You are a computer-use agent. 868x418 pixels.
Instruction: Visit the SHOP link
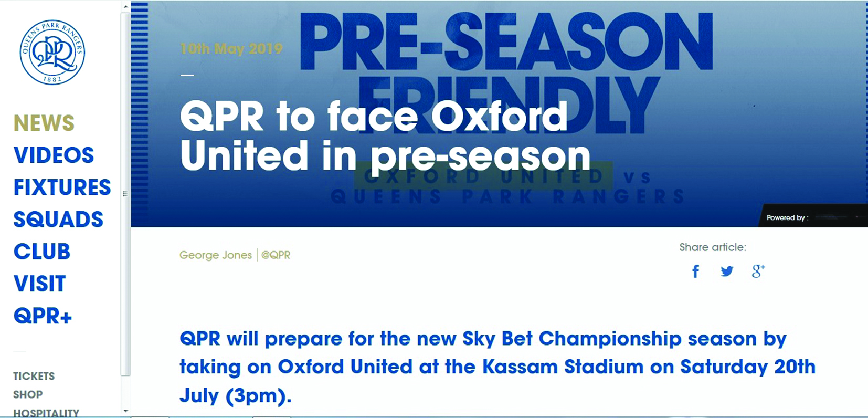(x=28, y=394)
